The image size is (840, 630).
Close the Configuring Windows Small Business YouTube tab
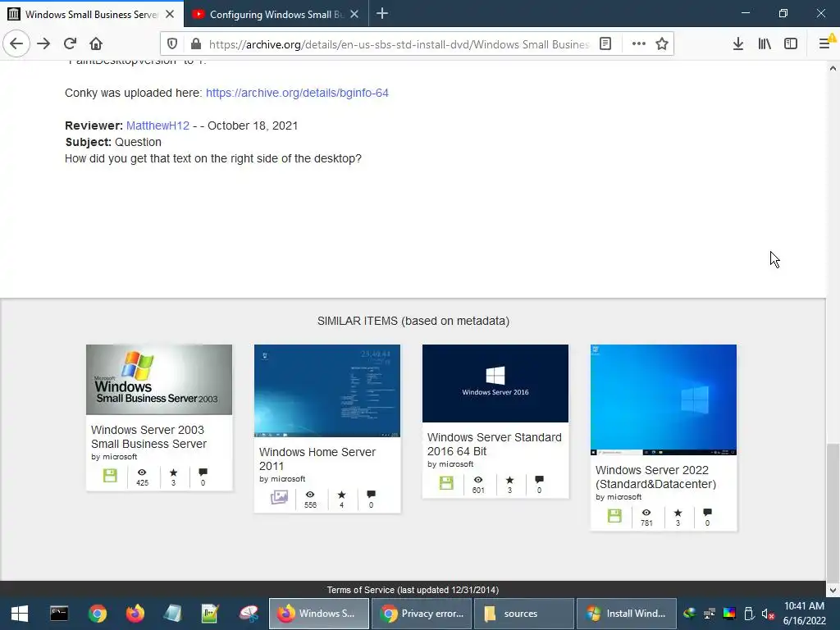coord(354,14)
